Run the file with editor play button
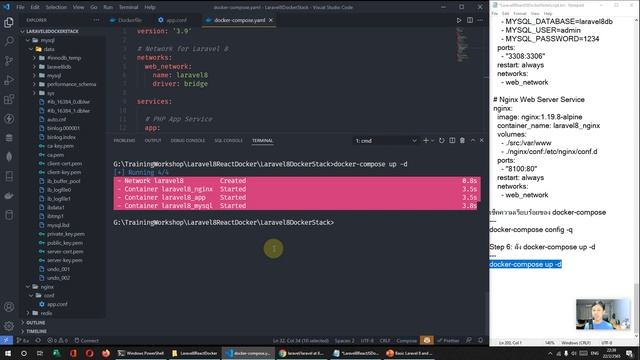 click(458, 20)
